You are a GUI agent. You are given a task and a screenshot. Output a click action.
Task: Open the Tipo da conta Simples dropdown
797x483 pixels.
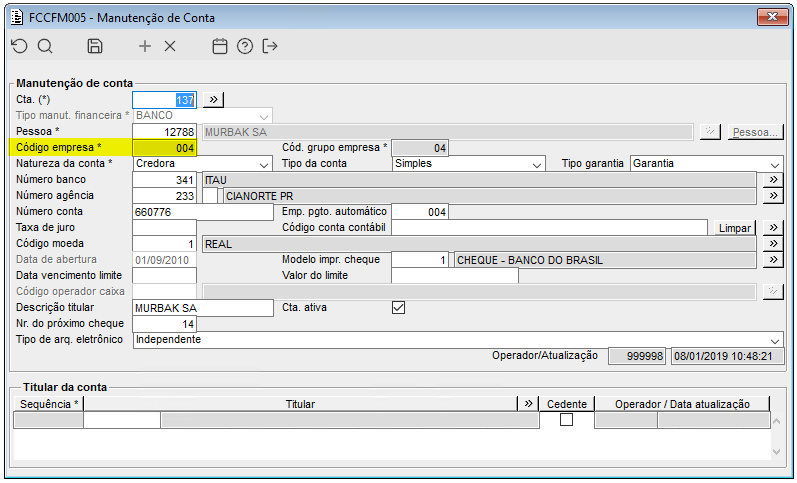(x=469, y=164)
